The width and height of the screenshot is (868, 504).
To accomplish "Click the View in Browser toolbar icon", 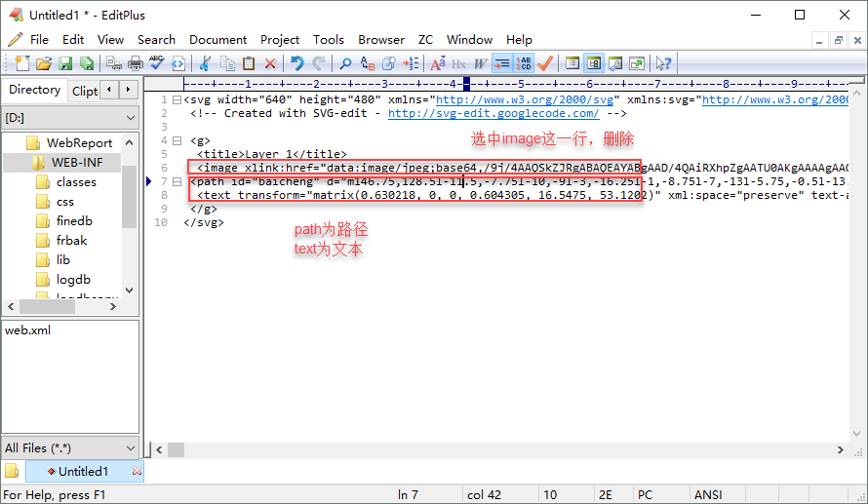I will (x=178, y=63).
